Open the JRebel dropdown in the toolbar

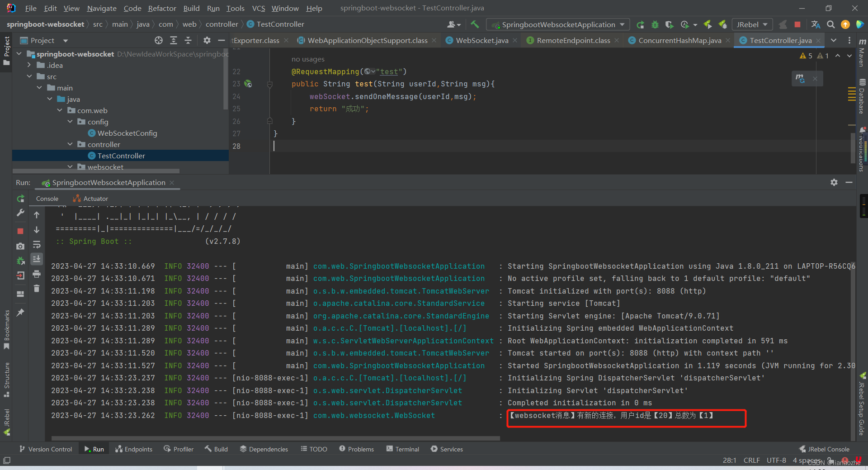click(x=752, y=24)
